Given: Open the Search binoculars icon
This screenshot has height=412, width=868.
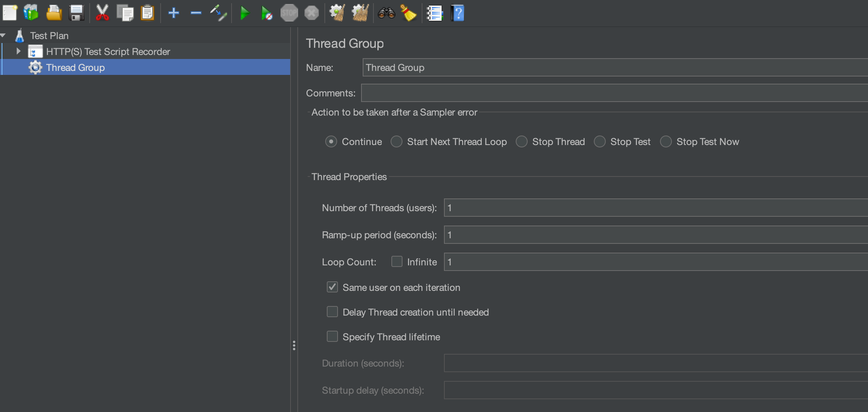Looking at the screenshot, I should click(x=386, y=13).
